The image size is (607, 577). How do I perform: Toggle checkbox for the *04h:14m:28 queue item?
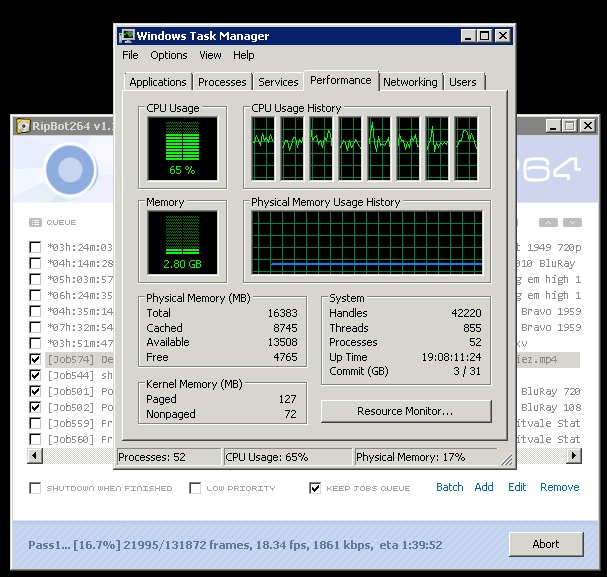35,263
